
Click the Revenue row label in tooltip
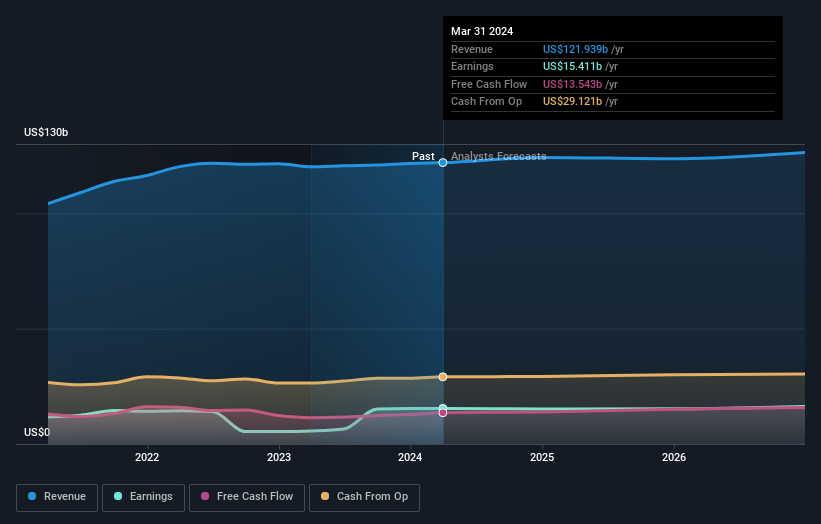pyautogui.click(x=472, y=49)
